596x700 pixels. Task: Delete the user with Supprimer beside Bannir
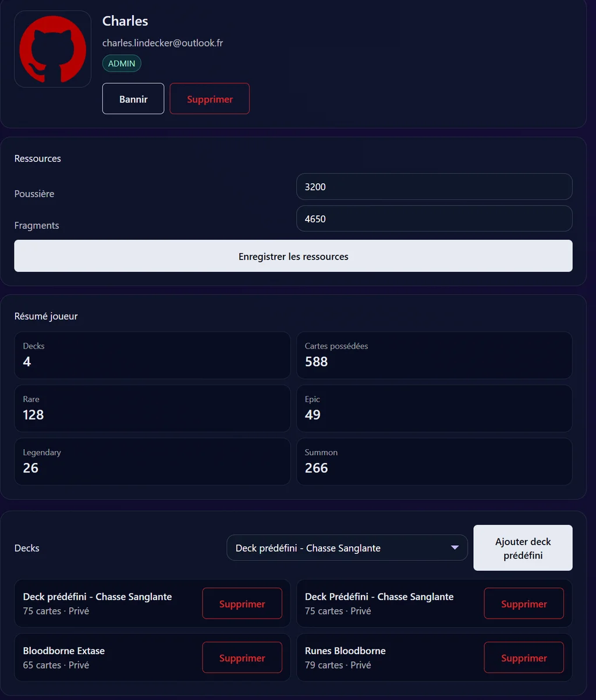[210, 99]
